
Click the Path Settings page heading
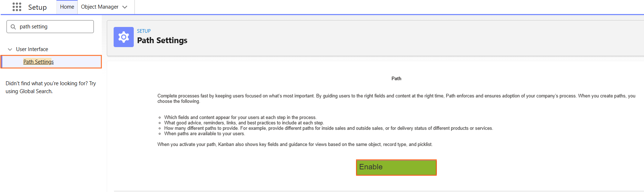[x=162, y=40]
